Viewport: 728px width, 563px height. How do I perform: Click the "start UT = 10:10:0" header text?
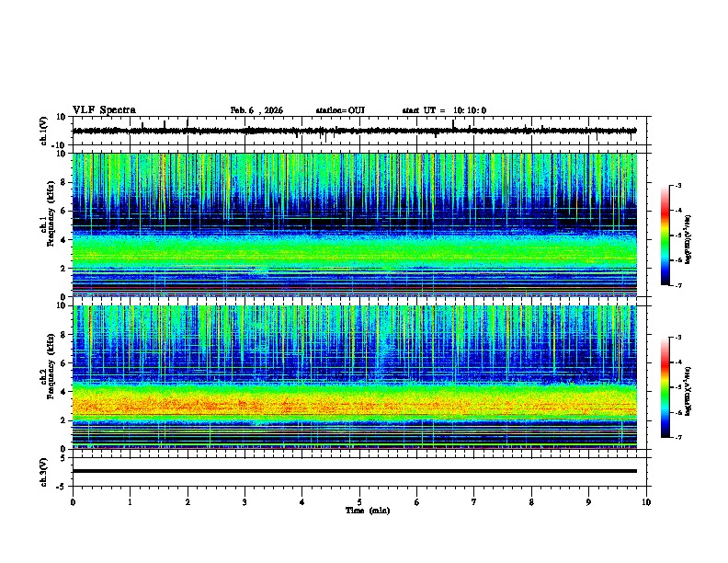click(x=444, y=110)
